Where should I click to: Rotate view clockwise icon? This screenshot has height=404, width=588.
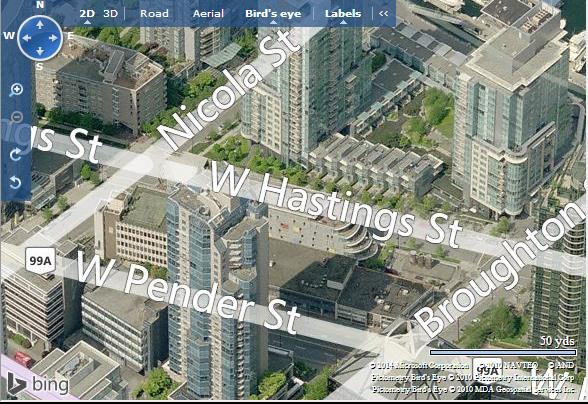pos(16,154)
